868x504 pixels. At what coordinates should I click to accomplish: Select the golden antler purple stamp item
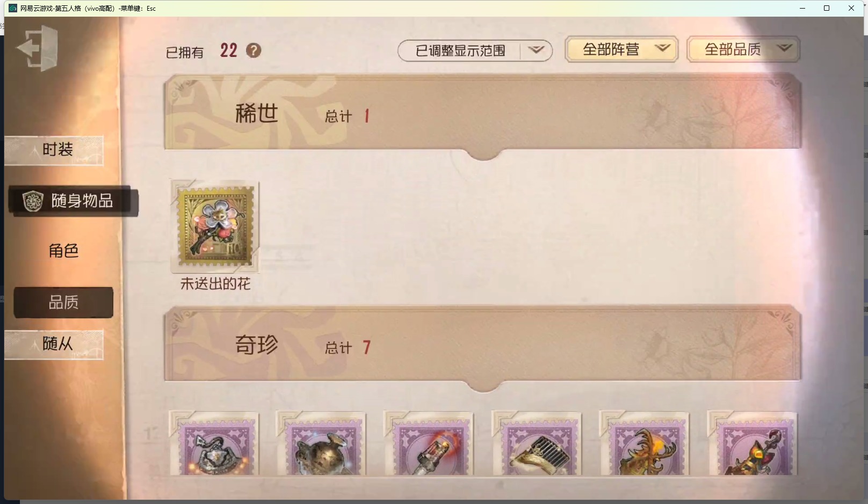644,443
